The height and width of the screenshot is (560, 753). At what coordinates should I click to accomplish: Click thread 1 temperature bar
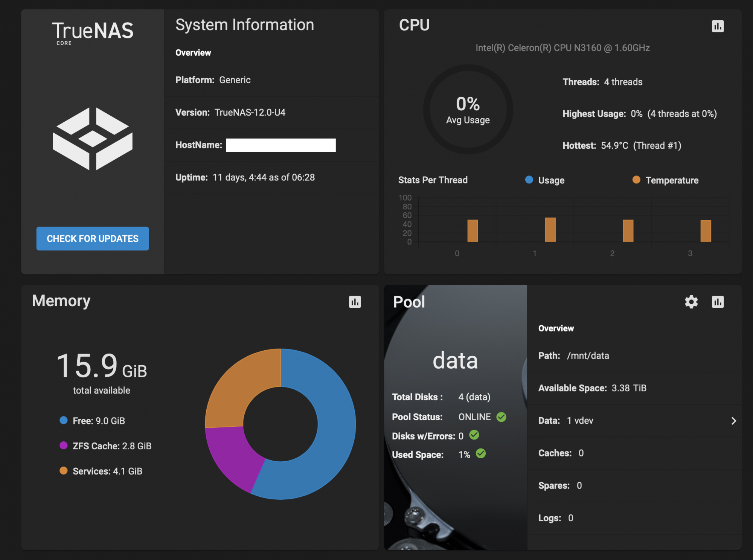click(550, 230)
